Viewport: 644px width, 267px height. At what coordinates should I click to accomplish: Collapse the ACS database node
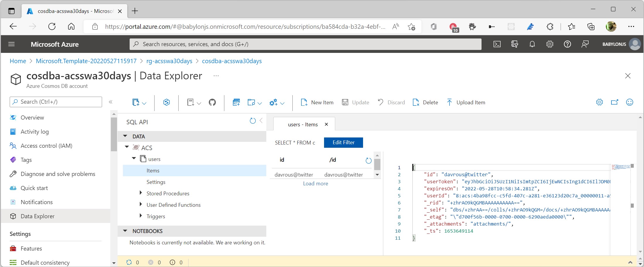127,147
